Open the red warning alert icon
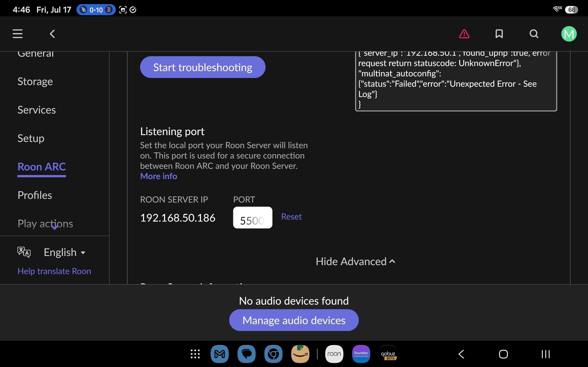The image size is (588, 367). (x=464, y=34)
